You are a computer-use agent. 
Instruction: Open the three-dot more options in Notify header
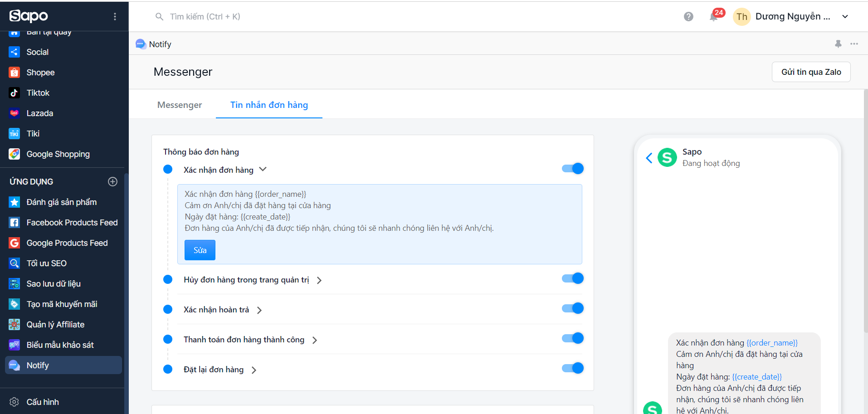coord(854,44)
